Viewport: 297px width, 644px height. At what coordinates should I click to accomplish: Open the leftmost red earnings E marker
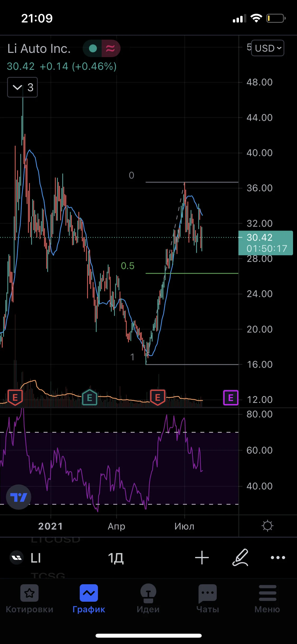coord(15,397)
